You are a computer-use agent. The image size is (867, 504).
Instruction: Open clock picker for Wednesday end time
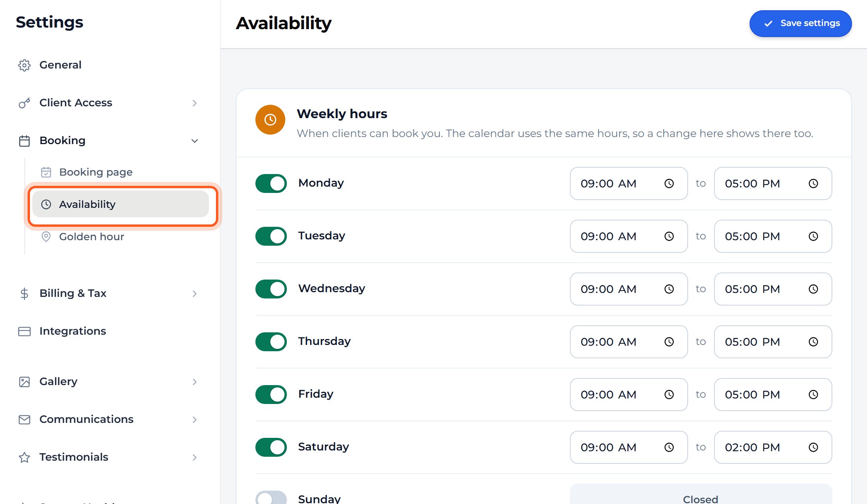813,289
